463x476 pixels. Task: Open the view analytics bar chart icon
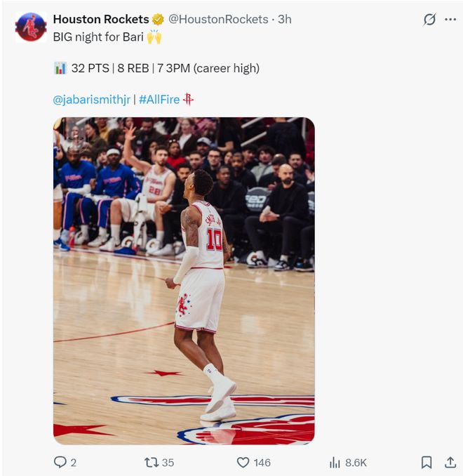[x=335, y=462]
